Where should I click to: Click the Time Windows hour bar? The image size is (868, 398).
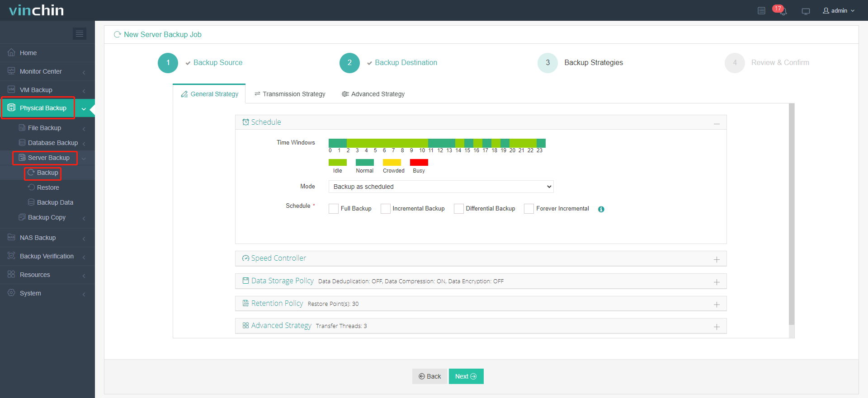pyautogui.click(x=437, y=143)
